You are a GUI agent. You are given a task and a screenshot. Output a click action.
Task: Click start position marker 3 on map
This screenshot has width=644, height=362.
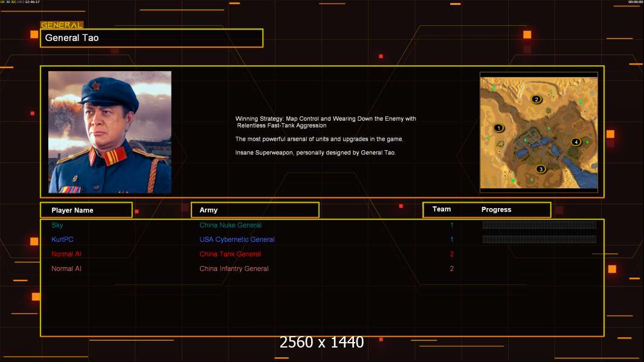coord(541,169)
